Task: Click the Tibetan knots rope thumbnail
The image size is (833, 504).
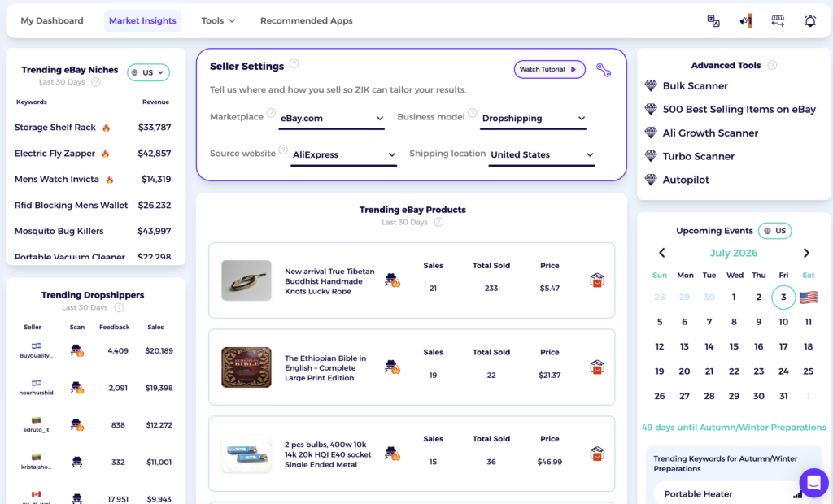Action: pos(246,280)
